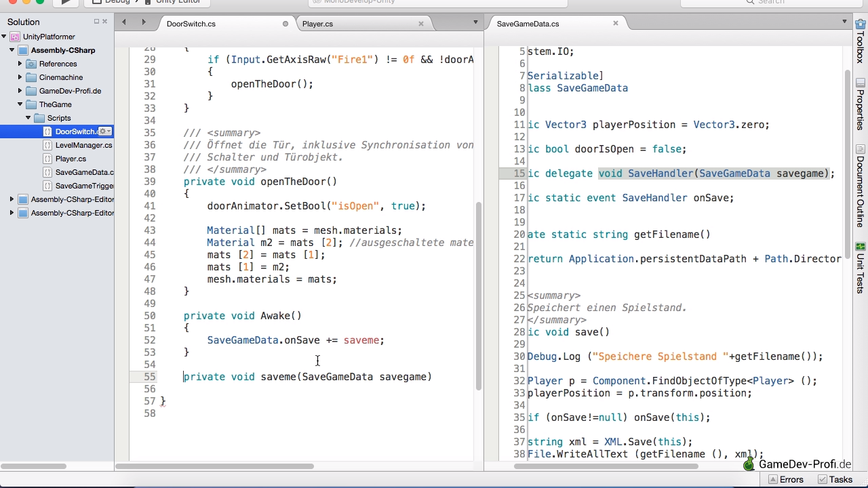Expand the Cinemachine folder
The height and width of the screenshot is (488, 868).
tap(20, 77)
